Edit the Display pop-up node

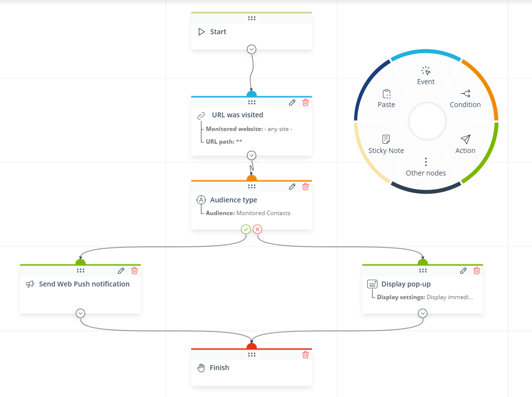(x=463, y=271)
